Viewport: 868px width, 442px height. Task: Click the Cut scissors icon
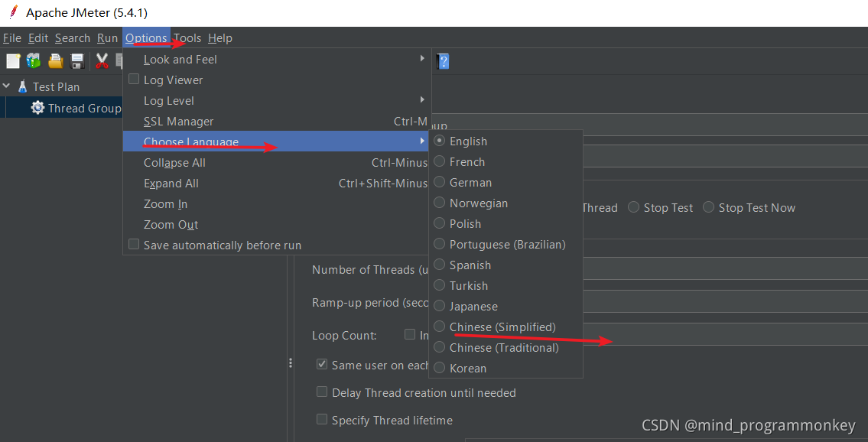(101, 61)
